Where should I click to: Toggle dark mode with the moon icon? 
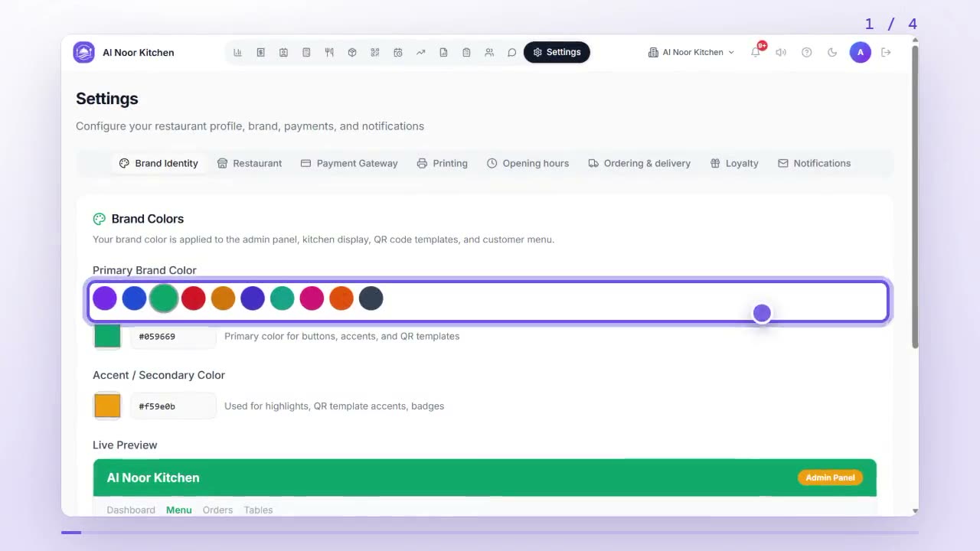click(832, 53)
